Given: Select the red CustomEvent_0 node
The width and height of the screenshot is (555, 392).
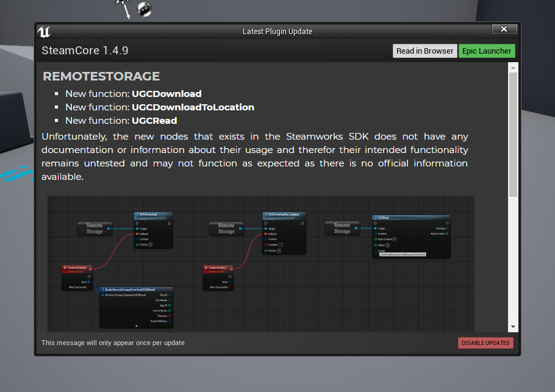Looking at the screenshot, I should (x=77, y=268).
